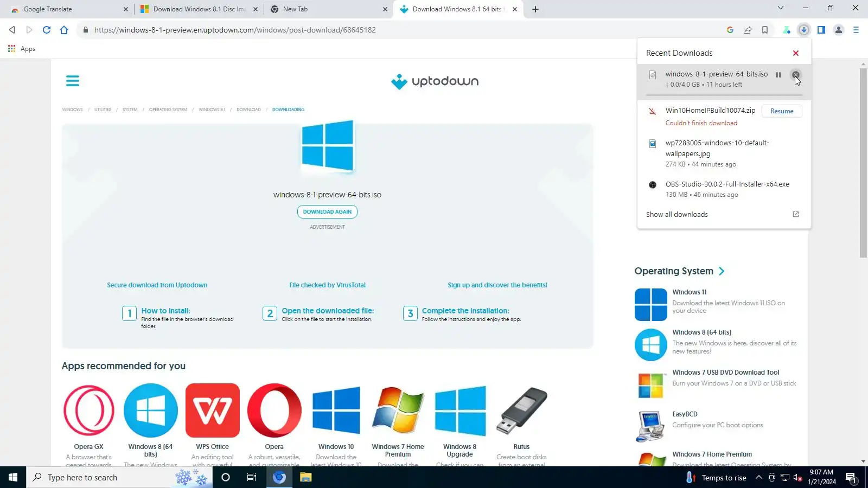Viewport: 868px width, 488px height.
Task: Close the Recent Downloads popup
Action: pos(796,53)
